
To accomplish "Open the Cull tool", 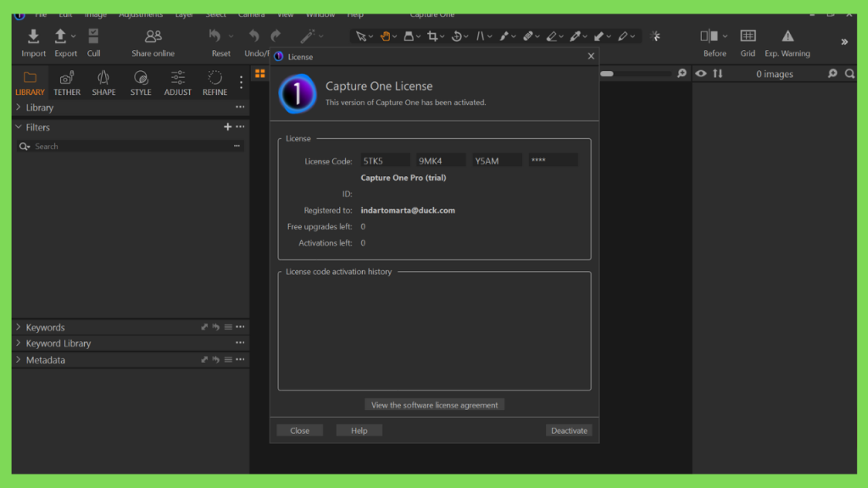I will (93, 36).
